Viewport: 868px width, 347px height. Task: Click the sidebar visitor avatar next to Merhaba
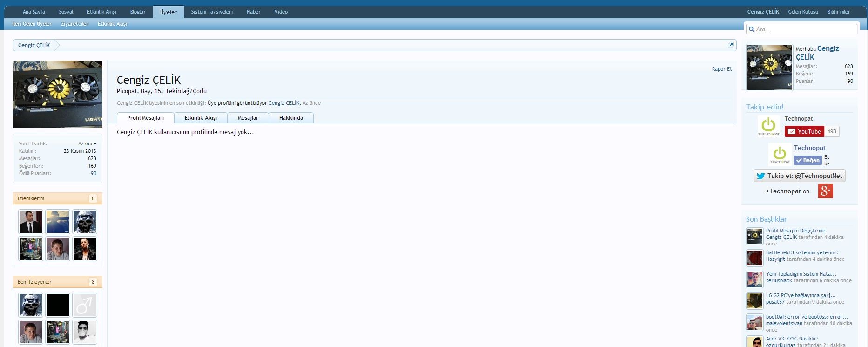(x=770, y=68)
